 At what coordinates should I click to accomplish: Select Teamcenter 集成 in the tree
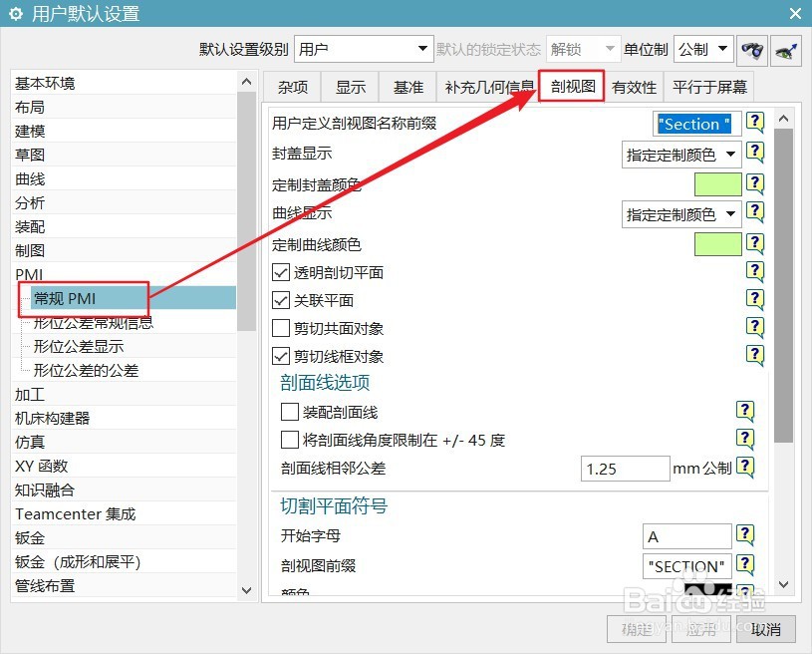pyautogui.click(x=125, y=514)
